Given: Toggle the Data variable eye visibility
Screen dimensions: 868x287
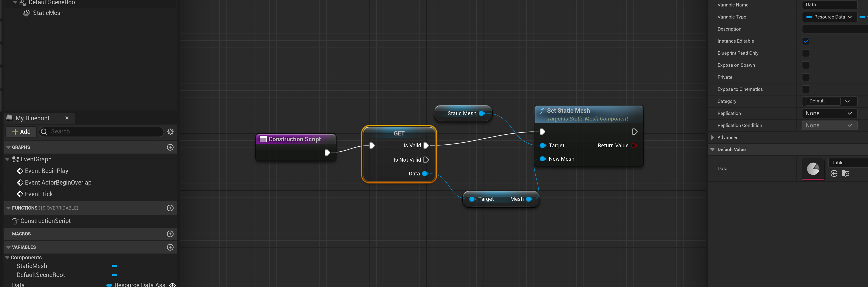Looking at the screenshot, I should pos(172,285).
